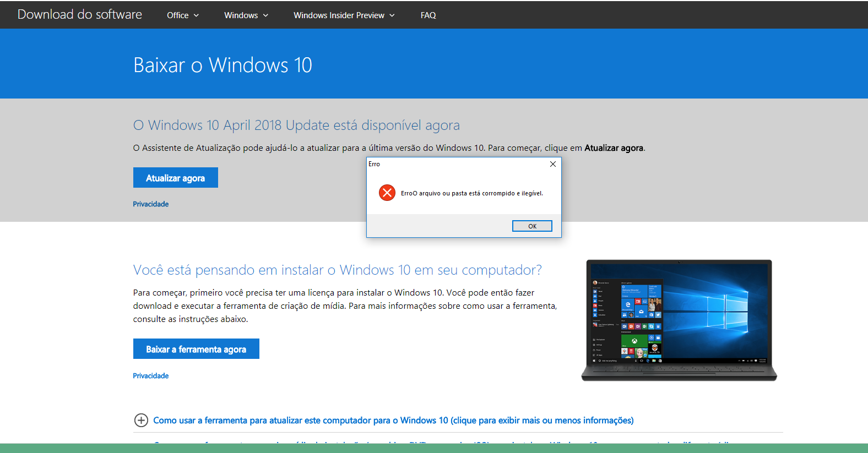Image resolution: width=868 pixels, height=453 pixels.
Task: Click the Baixar o Windows 10 heading
Action: pos(223,65)
